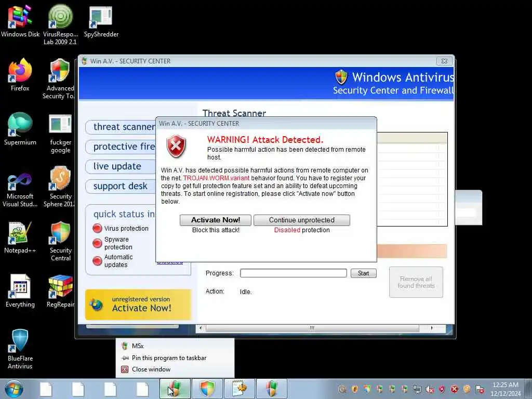Open the protective firewall tab
This screenshot has height=399, width=532.
coord(121,147)
